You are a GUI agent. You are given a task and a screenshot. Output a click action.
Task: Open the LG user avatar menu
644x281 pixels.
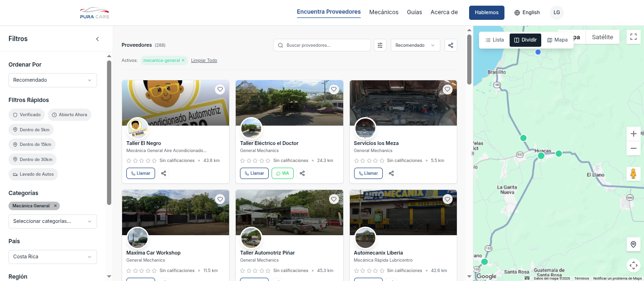point(557,13)
